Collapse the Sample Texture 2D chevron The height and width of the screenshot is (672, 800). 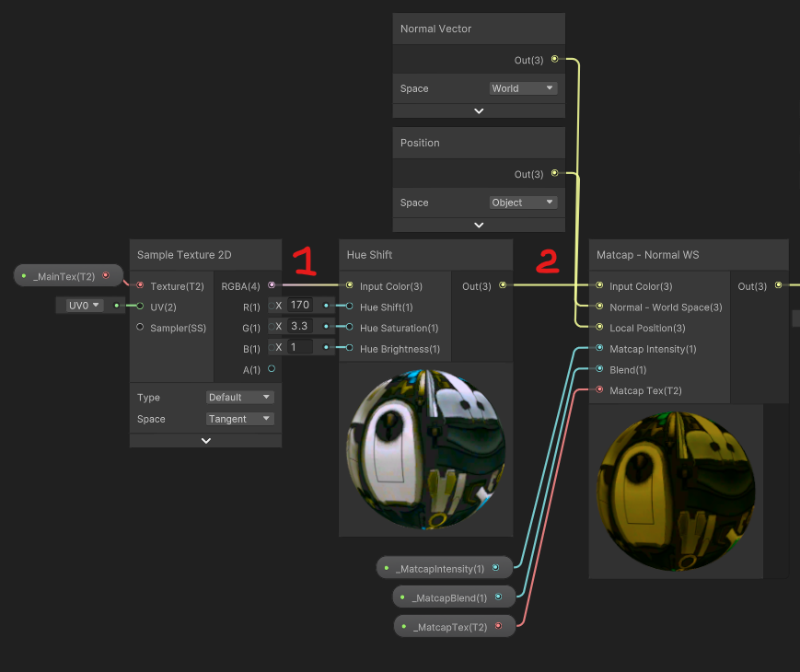[205, 440]
